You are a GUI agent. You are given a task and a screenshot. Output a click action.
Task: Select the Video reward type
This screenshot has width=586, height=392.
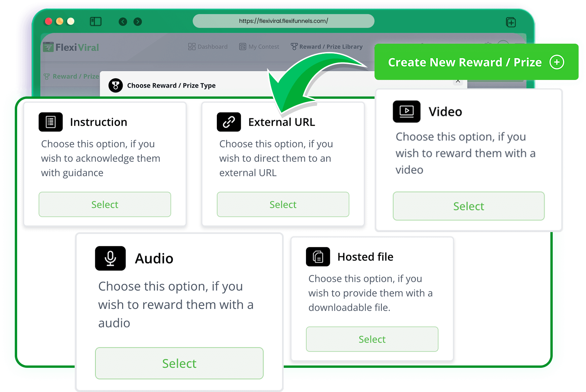click(x=468, y=206)
